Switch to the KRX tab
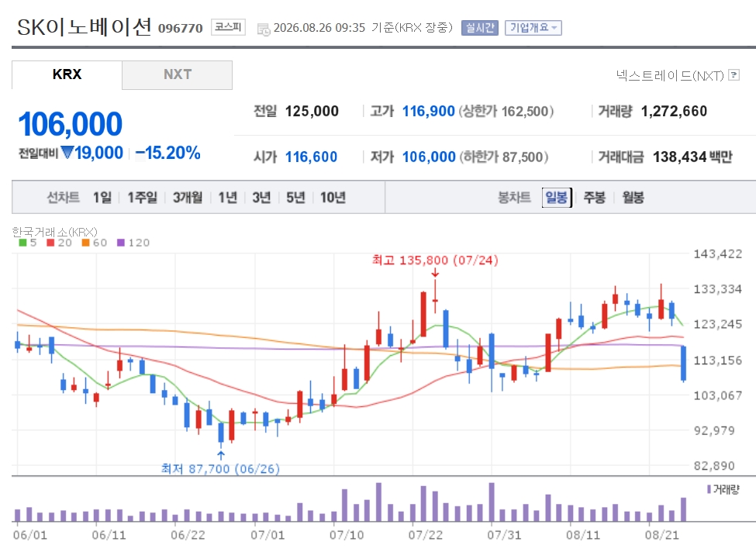 67,74
